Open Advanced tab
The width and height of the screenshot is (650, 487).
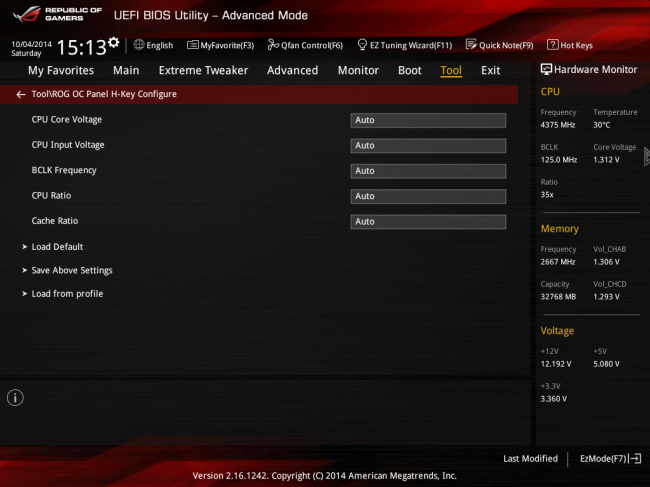click(x=292, y=70)
